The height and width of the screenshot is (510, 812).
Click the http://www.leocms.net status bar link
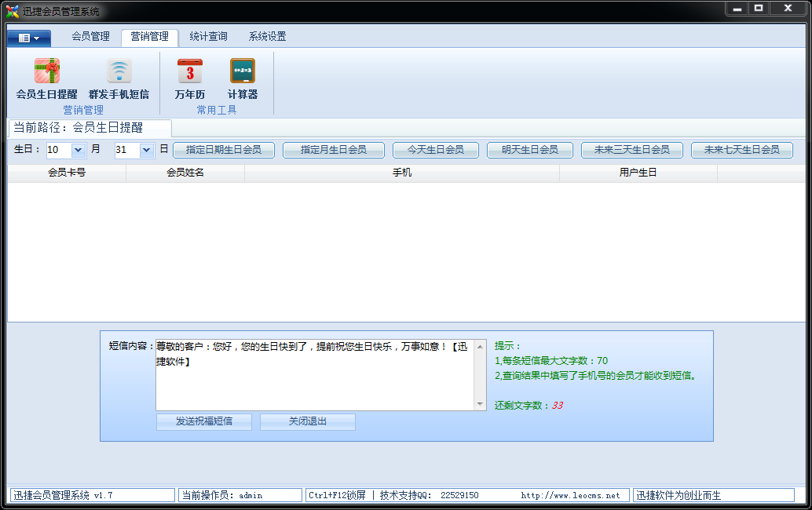(570, 496)
